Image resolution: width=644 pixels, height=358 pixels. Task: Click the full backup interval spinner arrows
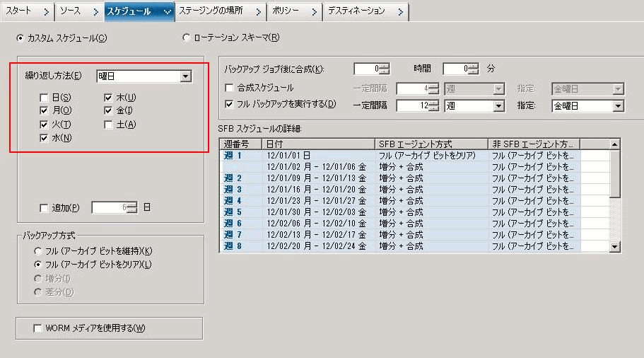(x=433, y=105)
